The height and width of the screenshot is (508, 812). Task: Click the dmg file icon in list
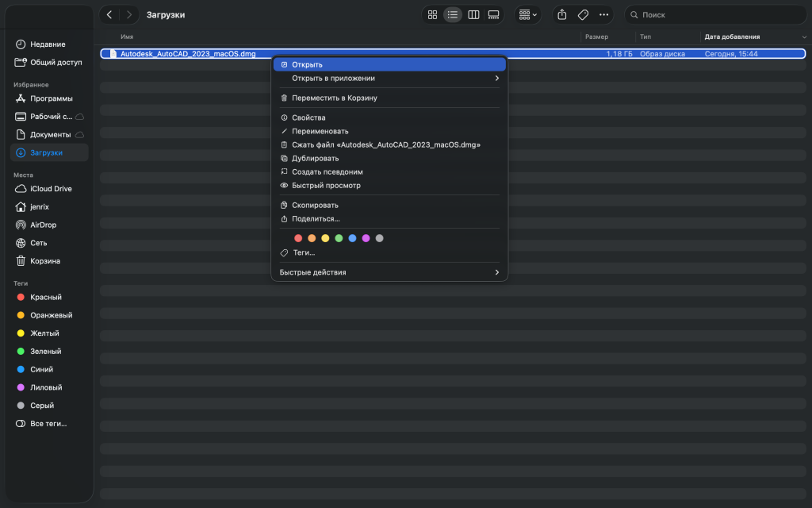pos(113,53)
